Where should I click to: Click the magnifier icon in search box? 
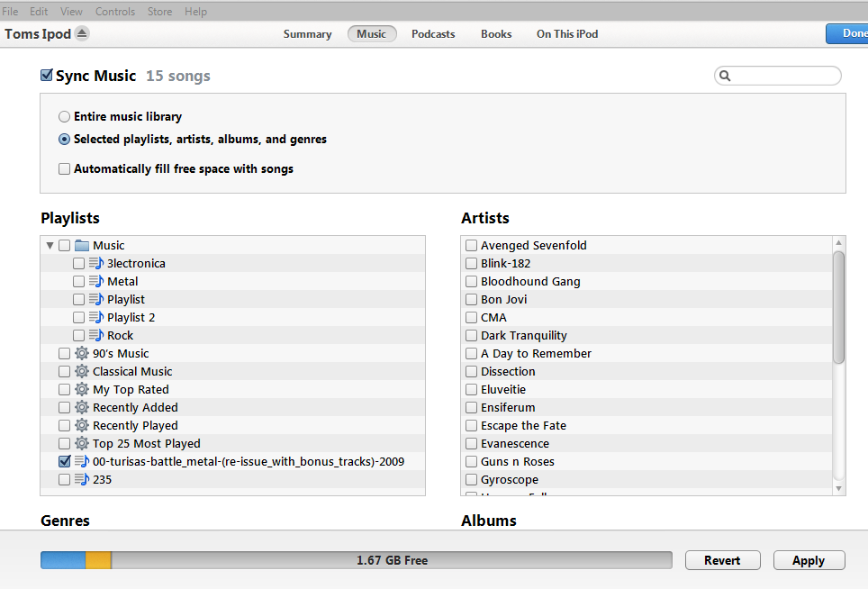(x=725, y=76)
